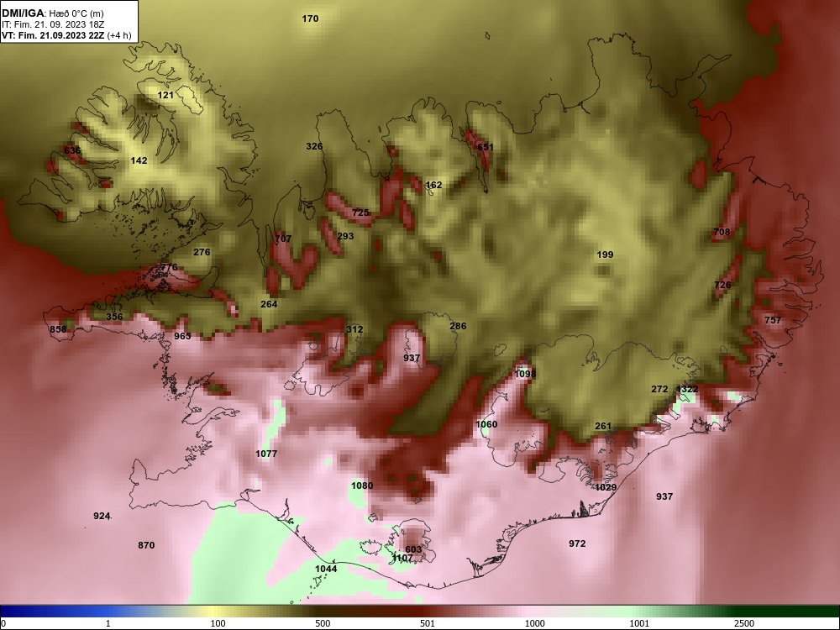Click the map value 651
840x630 pixels.
point(486,147)
